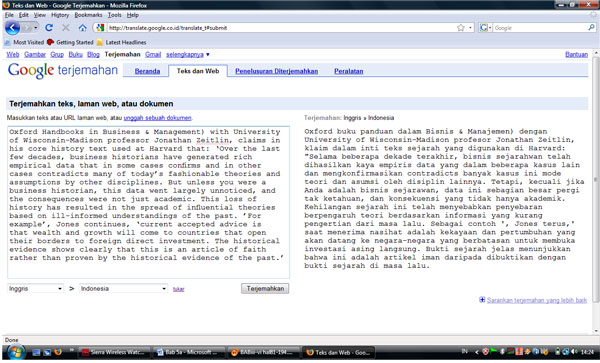600x363 pixels.
Task: Follow the Buku link
Action: (x=75, y=54)
